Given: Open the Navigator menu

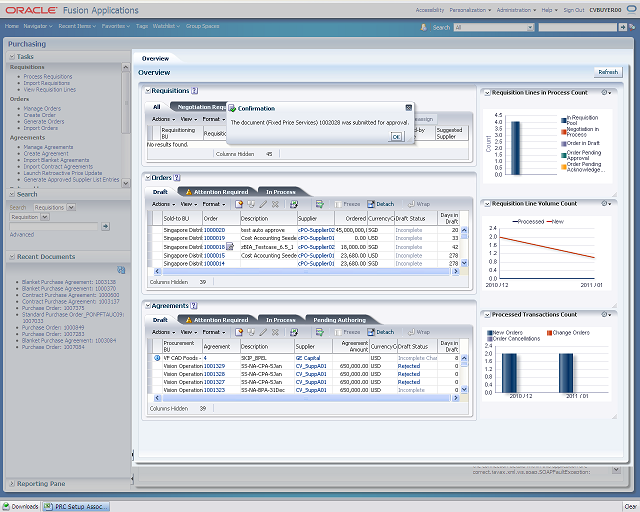Looking at the screenshot, I should pos(38,26).
